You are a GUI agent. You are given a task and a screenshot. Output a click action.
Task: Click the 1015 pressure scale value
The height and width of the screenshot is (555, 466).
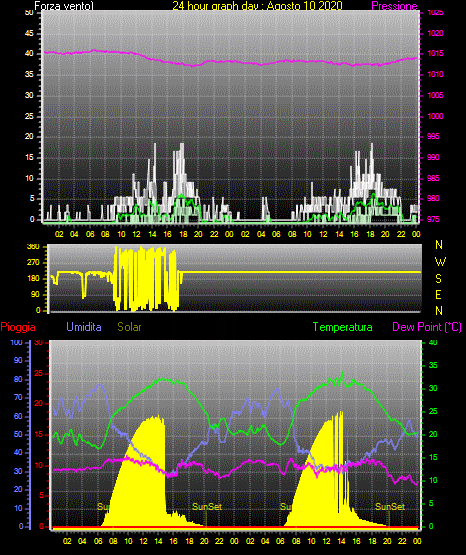435,54
